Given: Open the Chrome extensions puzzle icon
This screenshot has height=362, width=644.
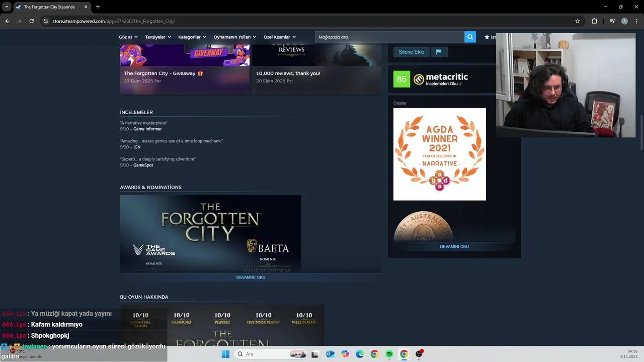Looking at the screenshot, I should pos(595,21).
